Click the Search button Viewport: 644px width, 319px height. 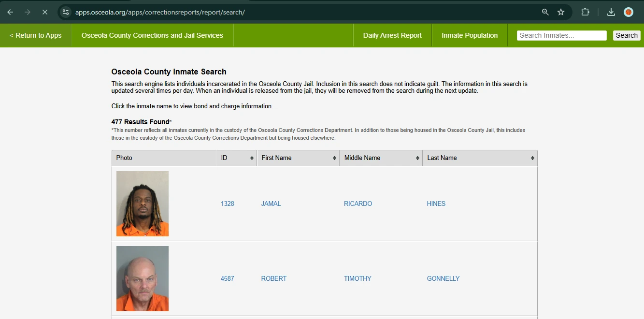(x=627, y=35)
